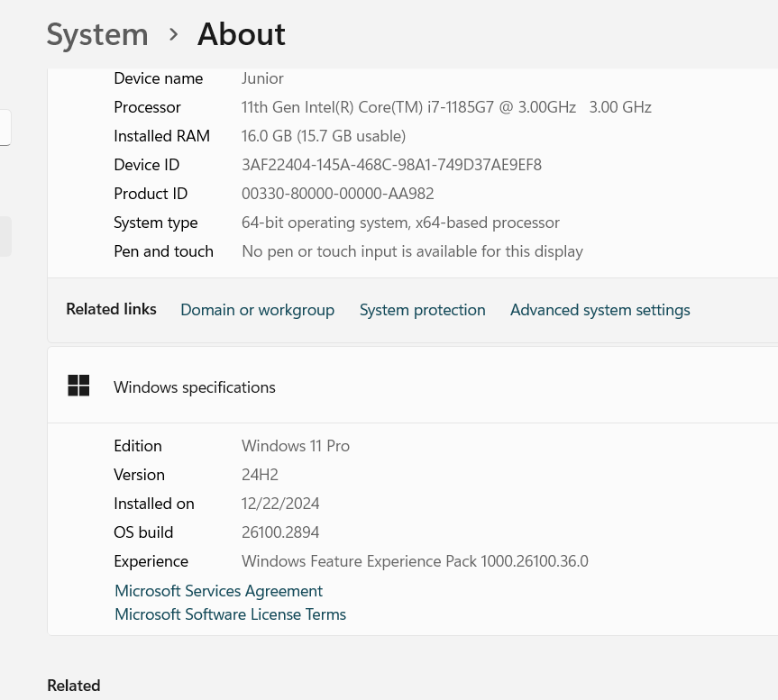Click the Version label
Image resolution: width=778 pixels, height=700 pixels.
coord(140,475)
